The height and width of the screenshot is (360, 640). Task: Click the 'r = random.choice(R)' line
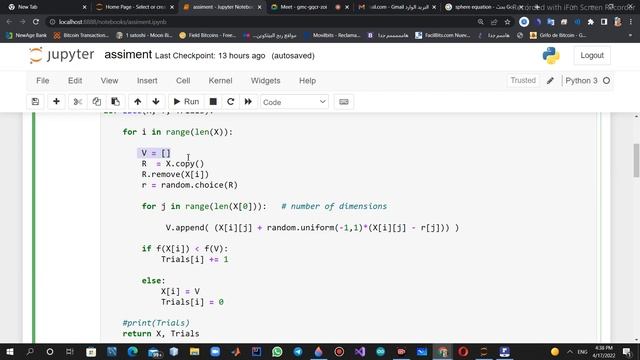(190, 185)
